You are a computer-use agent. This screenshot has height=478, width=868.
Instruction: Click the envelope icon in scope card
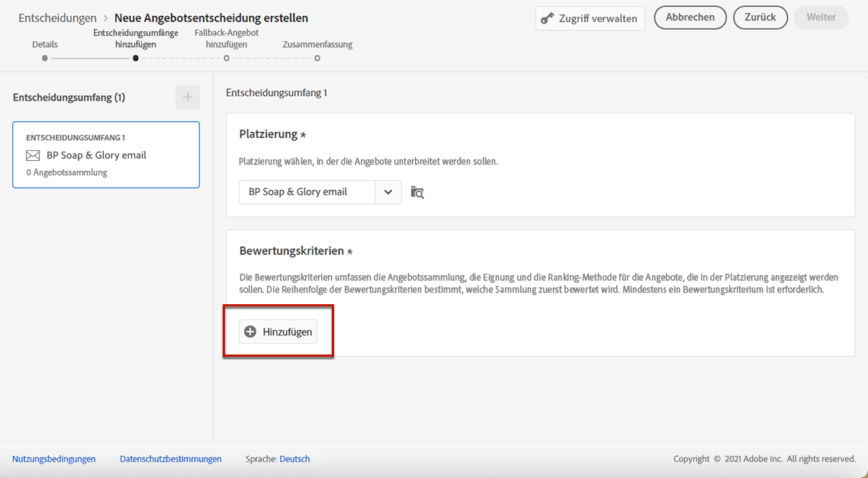(x=33, y=156)
